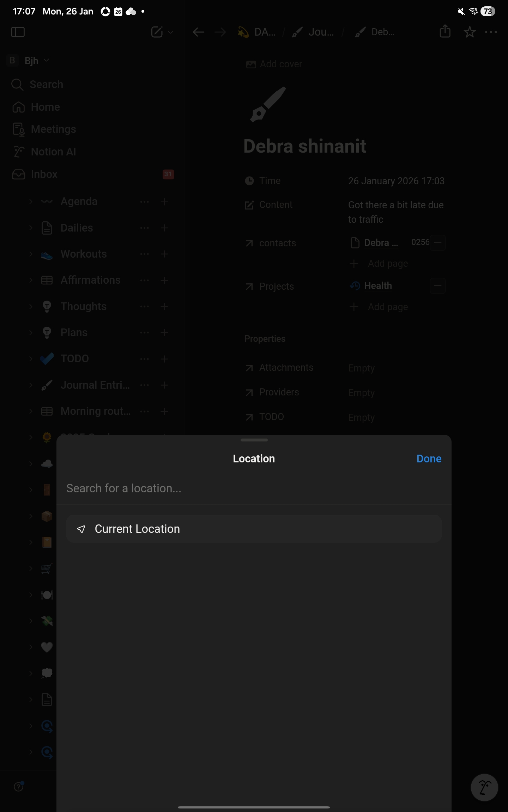
Task: Go back with the left arrow
Action: pos(199,32)
